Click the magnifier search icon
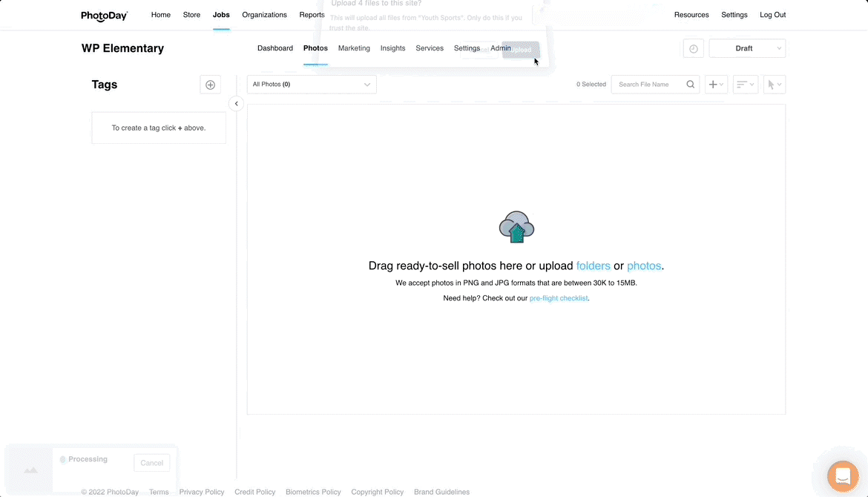Image resolution: width=868 pixels, height=497 pixels. pyautogui.click(x=690, y=85)
